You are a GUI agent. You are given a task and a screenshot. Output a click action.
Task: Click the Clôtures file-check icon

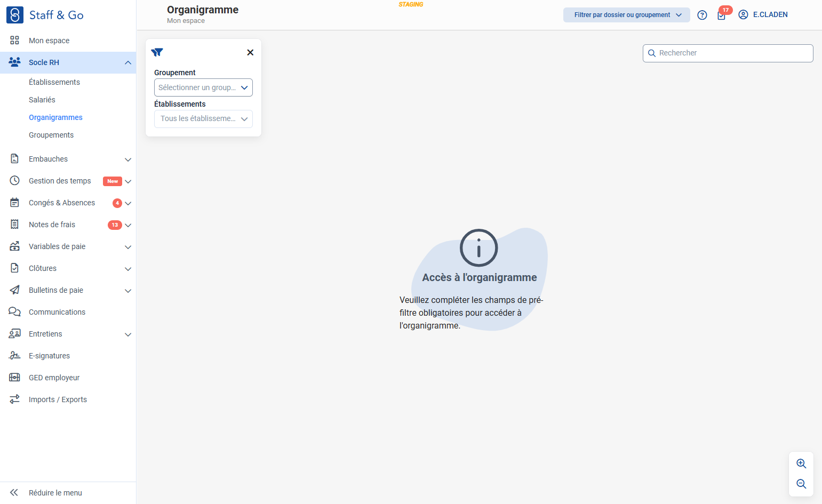[15, 268]
